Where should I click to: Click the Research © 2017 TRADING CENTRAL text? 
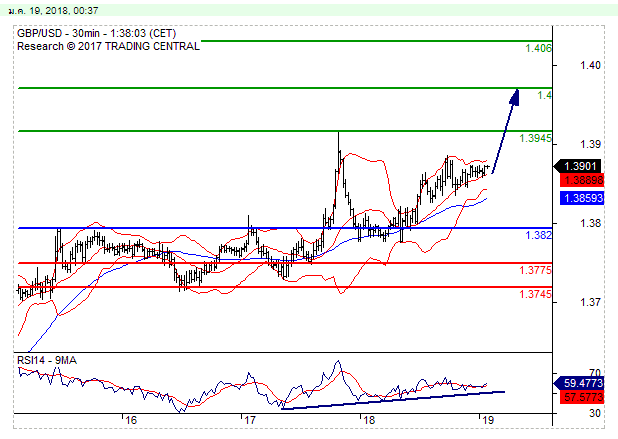pos(108,47)
